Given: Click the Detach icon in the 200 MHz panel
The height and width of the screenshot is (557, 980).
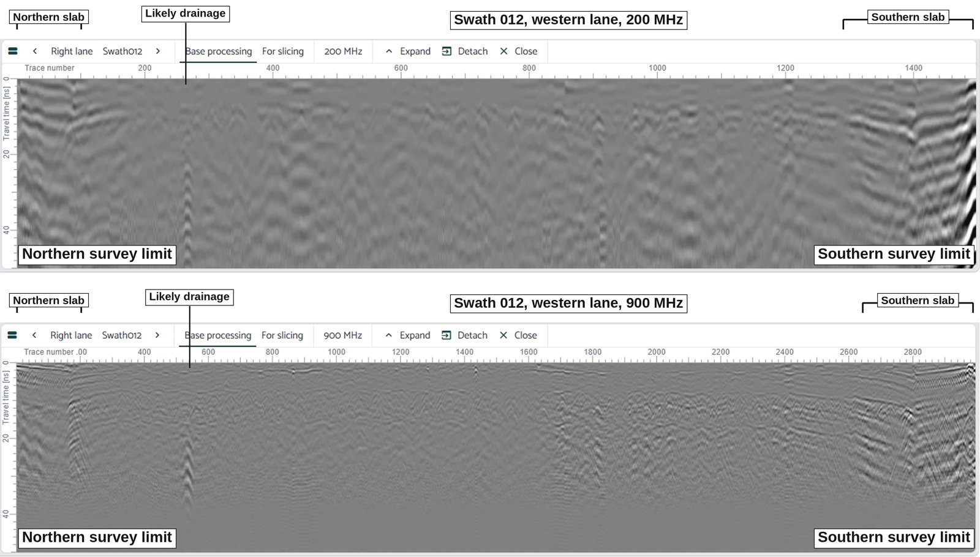Looking at the screenshot, I should click(x=447, y=51).
